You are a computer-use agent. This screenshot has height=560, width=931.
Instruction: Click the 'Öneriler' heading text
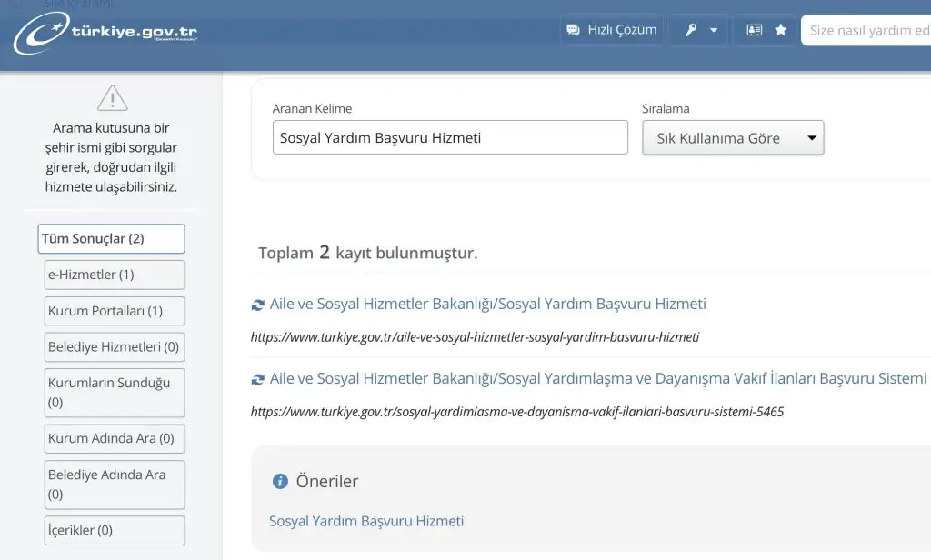(x=327, y=481)
